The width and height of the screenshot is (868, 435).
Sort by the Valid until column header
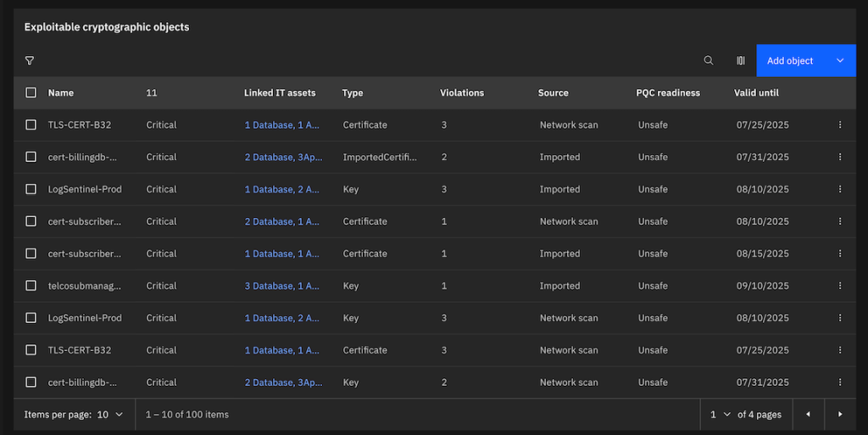tap(756, 93)
